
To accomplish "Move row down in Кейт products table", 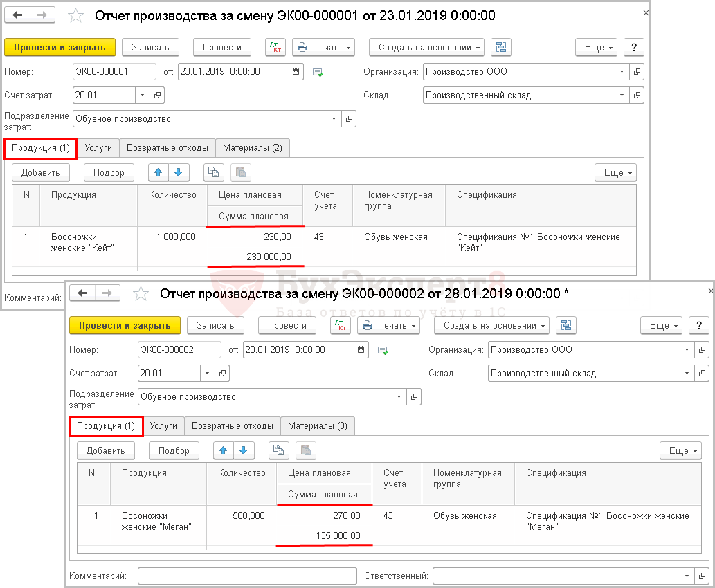I will [x=178, y=172].
